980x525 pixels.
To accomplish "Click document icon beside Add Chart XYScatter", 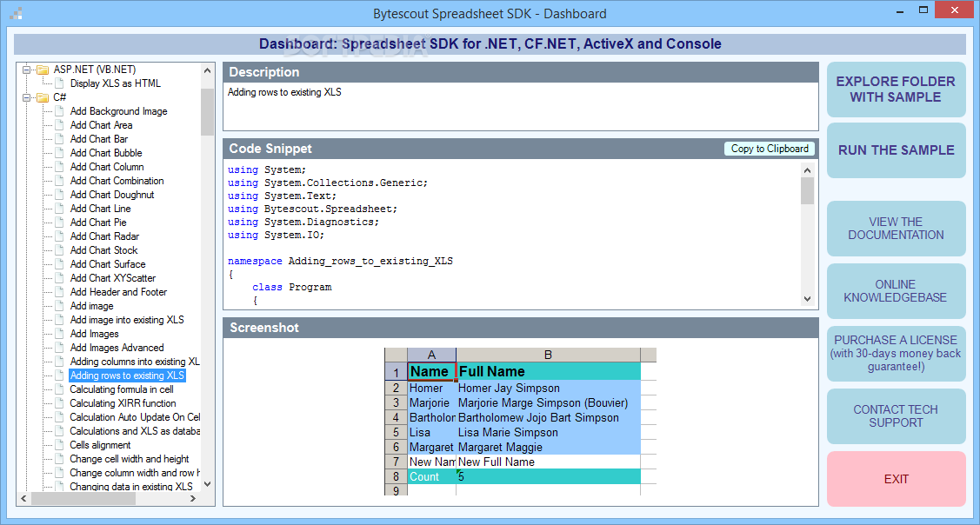I will [x=59, y=278].
